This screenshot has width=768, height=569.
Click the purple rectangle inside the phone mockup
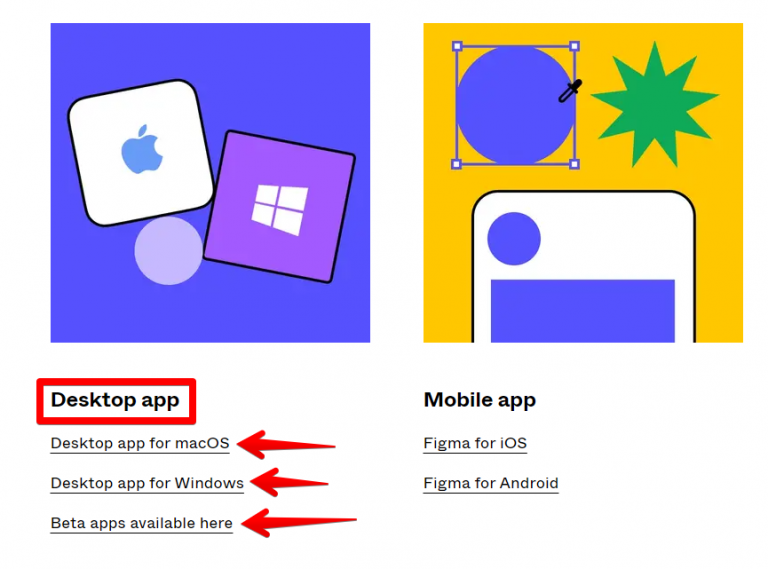[583, 311]
